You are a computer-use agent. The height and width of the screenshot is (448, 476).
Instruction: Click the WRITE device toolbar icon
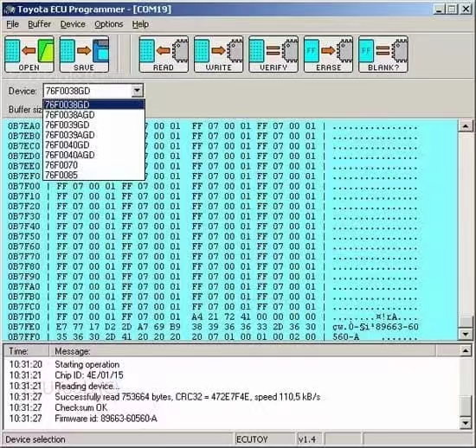click(x=219, y=54)
